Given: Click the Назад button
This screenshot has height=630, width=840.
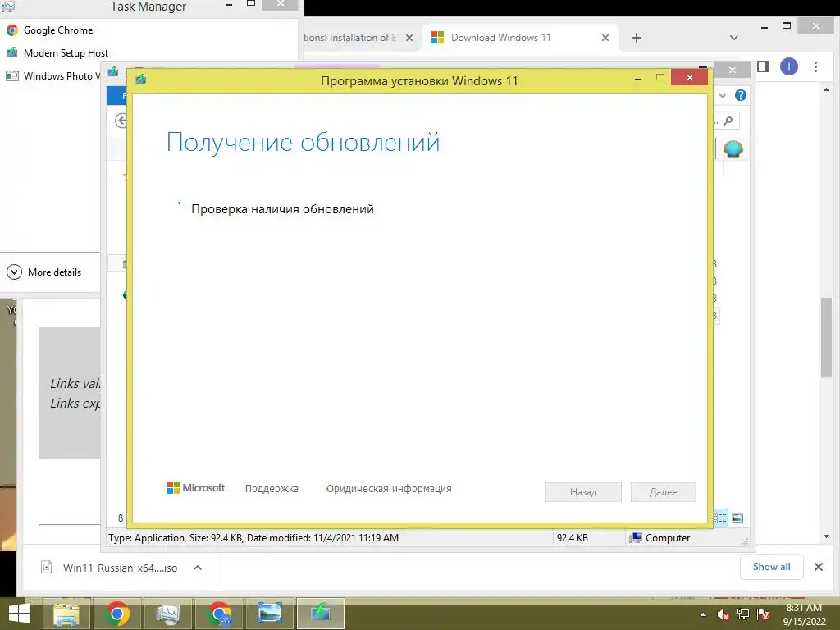Looking at the screenshot, I should point(583,492).
